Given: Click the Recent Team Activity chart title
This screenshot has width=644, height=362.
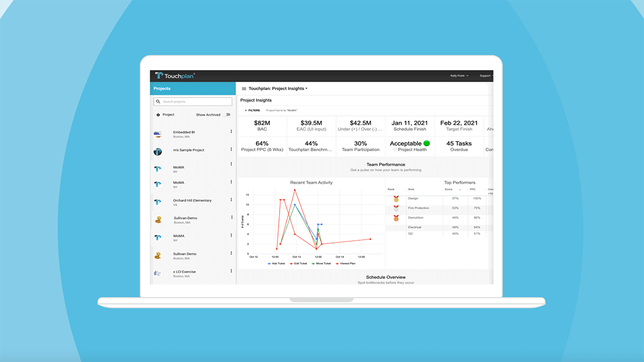Looking at the screenshot, I should click(311, 182).
